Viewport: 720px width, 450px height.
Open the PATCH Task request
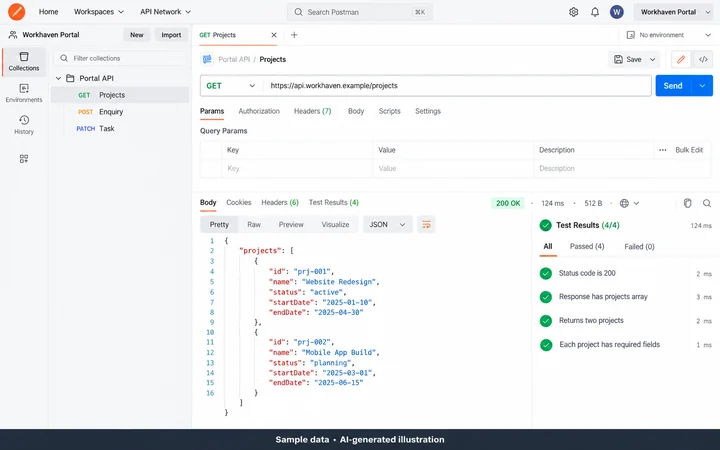pyautogui.click(x=120, y=129)
